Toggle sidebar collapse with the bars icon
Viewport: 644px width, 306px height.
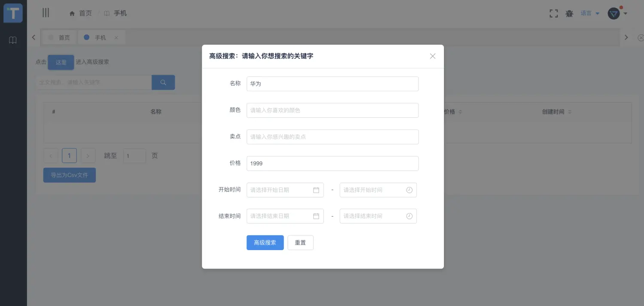tap(46, 13)
